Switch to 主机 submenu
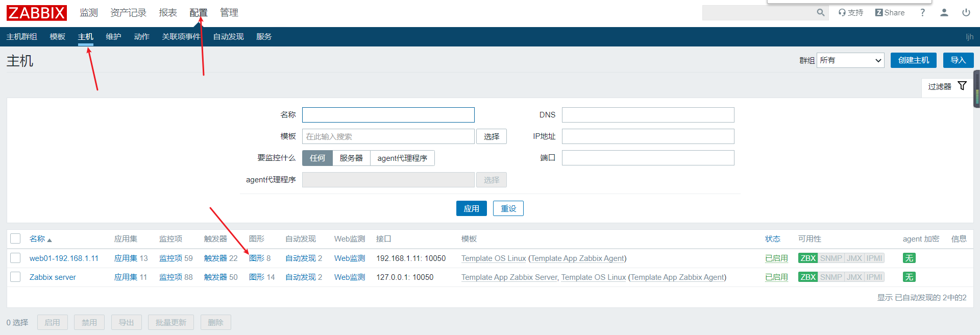Image resolution: width=980 pixels, height=335 pixels. tap(85, 37)
